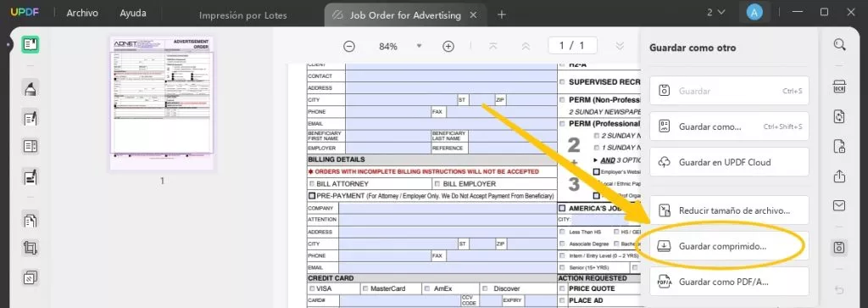Switch to Impresión por Lotes tab

point(243,15)
